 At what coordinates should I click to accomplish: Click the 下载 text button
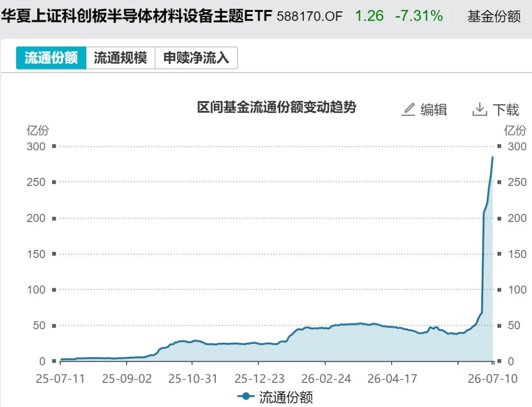click(x=506, y=110)
